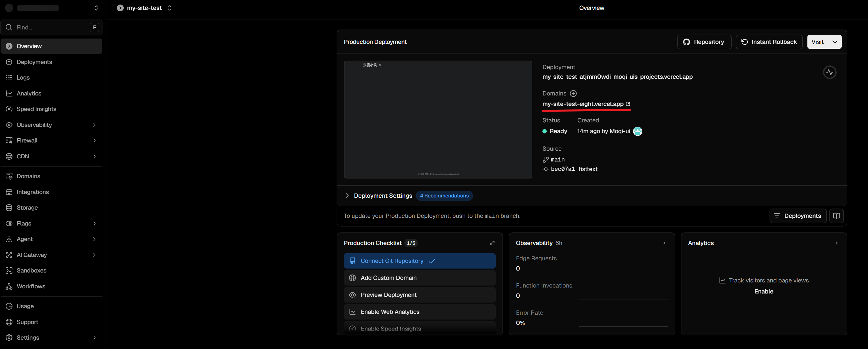Expand the CDN sidebar chevron
Screen dimensions: 868x349
94,156
